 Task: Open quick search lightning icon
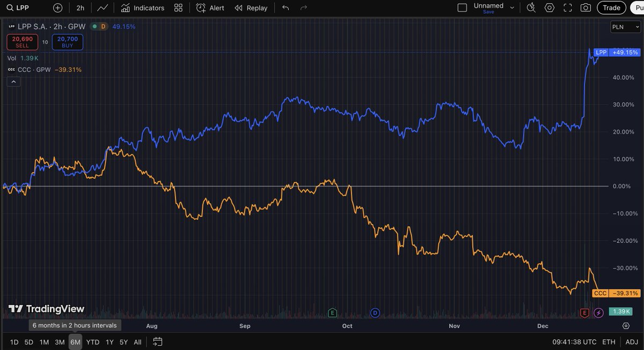pyautogui.click(x=531, y=8)
